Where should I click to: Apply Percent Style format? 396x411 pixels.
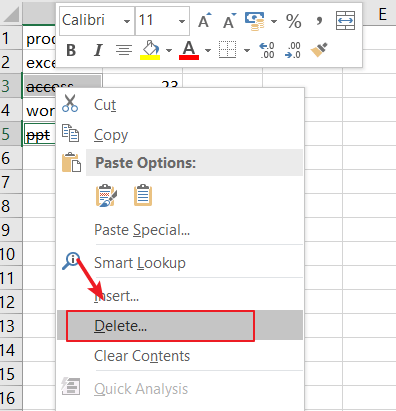294,21
